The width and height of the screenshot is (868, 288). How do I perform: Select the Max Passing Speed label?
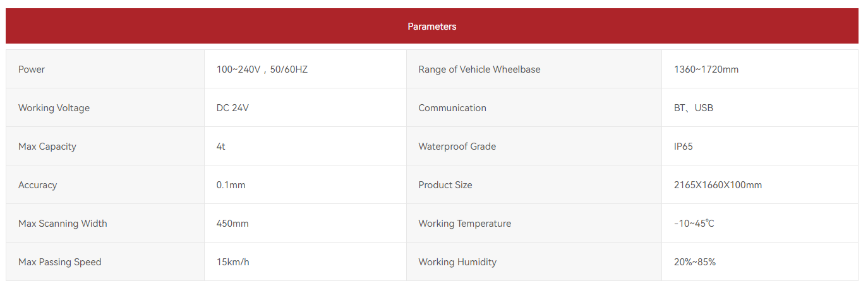60,262
